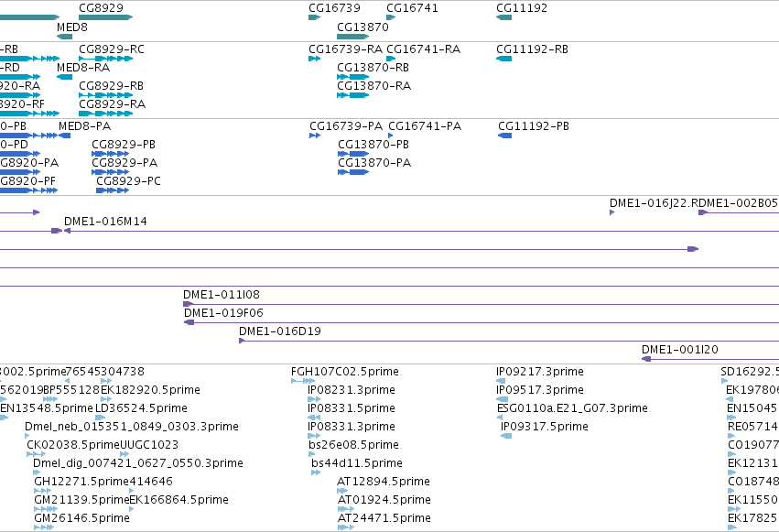Click protein CG16741-PA
Screen dimensions: 779x532
tap(391, 136)
